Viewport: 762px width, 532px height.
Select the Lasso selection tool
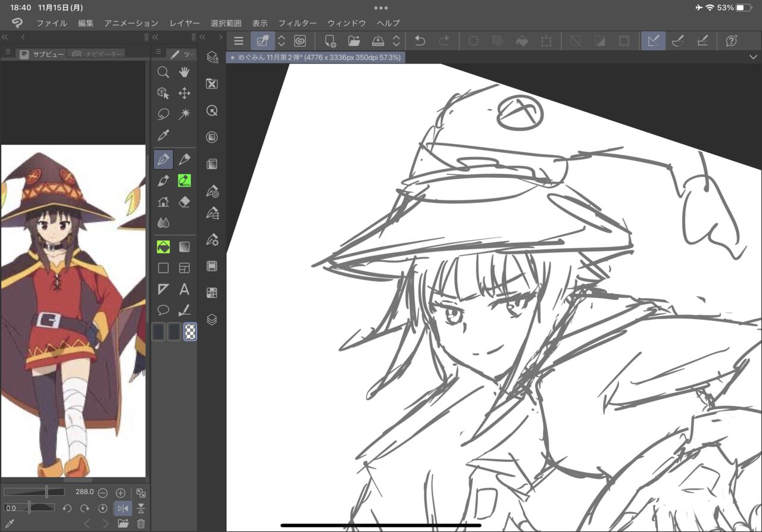point(163,114)
